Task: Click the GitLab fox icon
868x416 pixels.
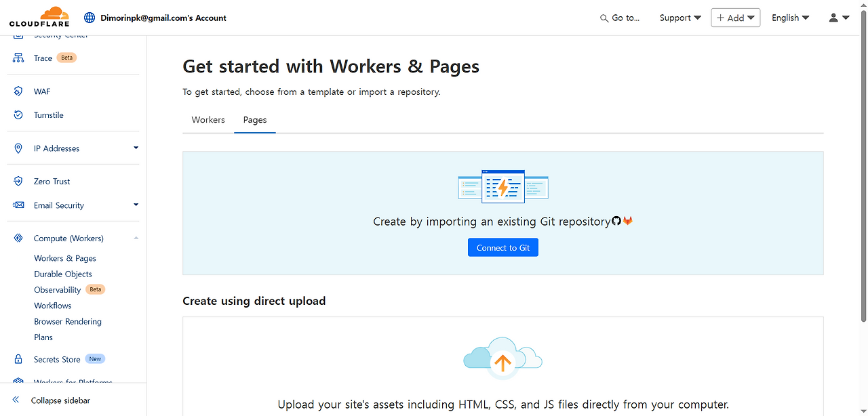Action: (x=627, y=221)
